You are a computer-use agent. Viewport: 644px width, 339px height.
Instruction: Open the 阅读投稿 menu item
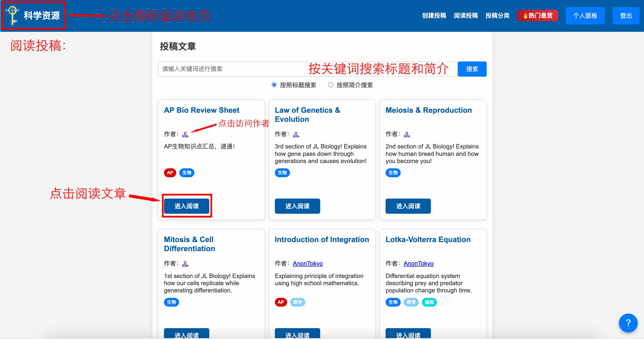pos(465,16)
